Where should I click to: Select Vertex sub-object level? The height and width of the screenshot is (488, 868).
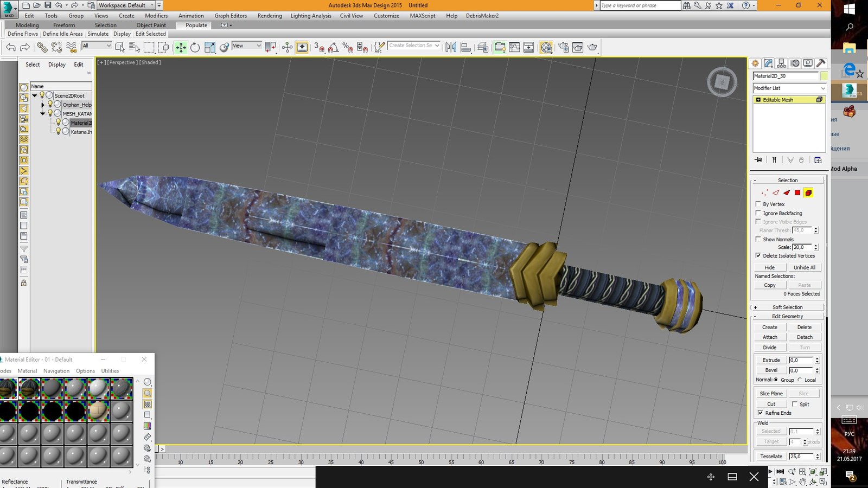pyautogui.click(x=764, y=192)
